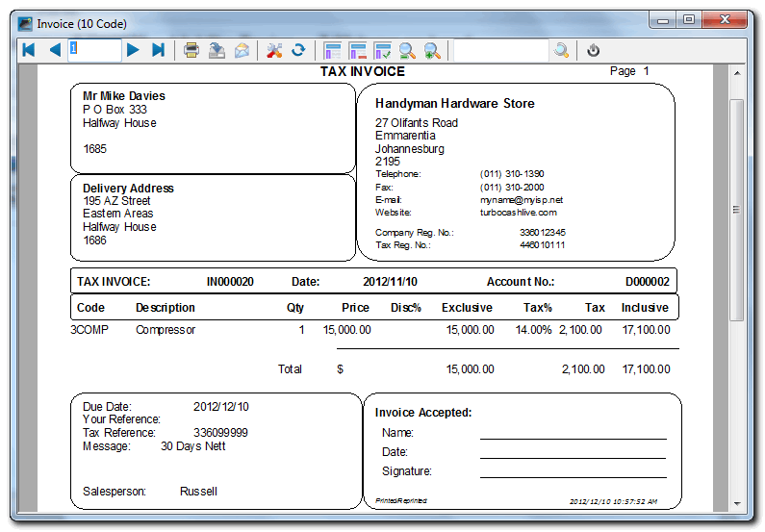Toggle the third layout button with checkmark

(x=383, y=50)
